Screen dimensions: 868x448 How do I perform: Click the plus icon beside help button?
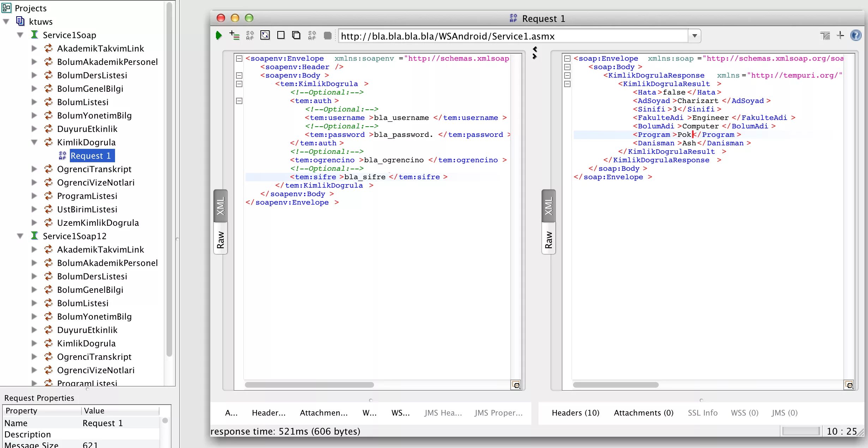(840, 36)
